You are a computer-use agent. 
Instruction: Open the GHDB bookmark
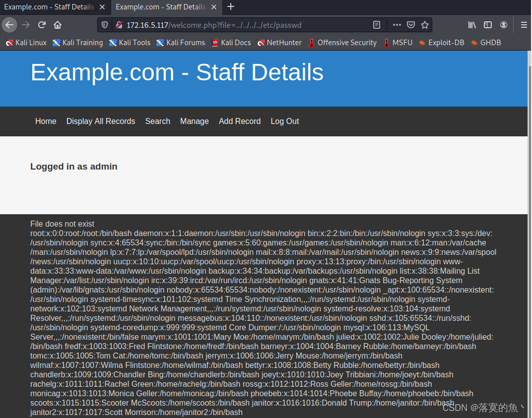[486, 43]
